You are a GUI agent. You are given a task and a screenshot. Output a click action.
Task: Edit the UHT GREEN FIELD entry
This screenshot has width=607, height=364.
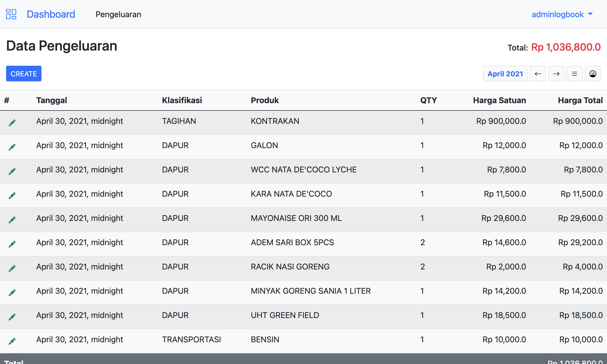pos(12,317)
